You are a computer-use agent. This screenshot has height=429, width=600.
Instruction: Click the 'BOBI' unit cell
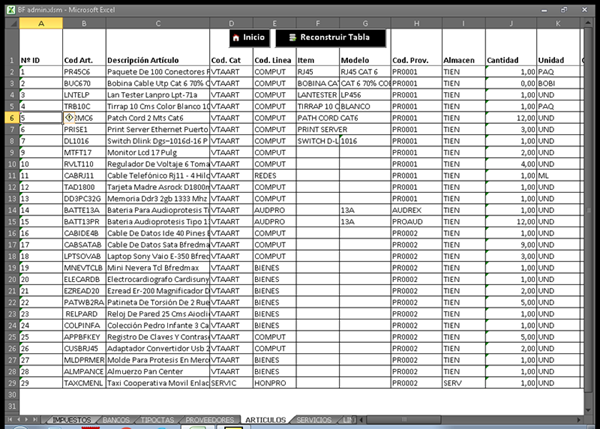pyautogui.click(x=558, y=83)
